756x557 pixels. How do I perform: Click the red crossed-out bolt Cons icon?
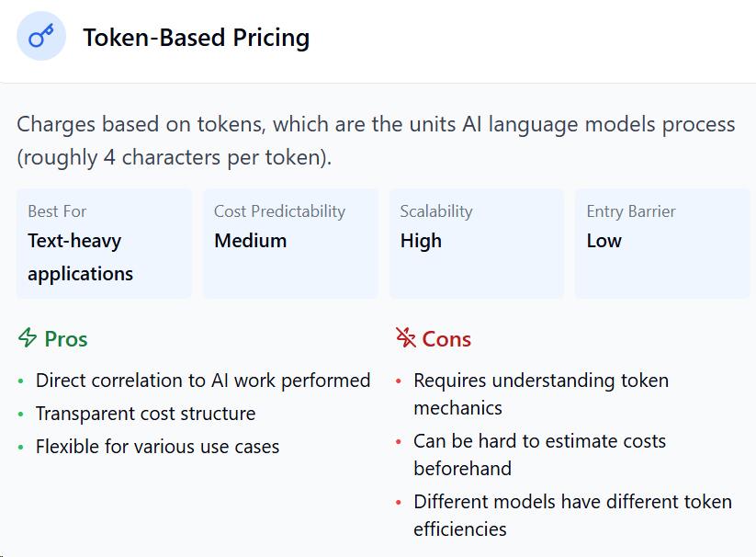coord(405,337)
